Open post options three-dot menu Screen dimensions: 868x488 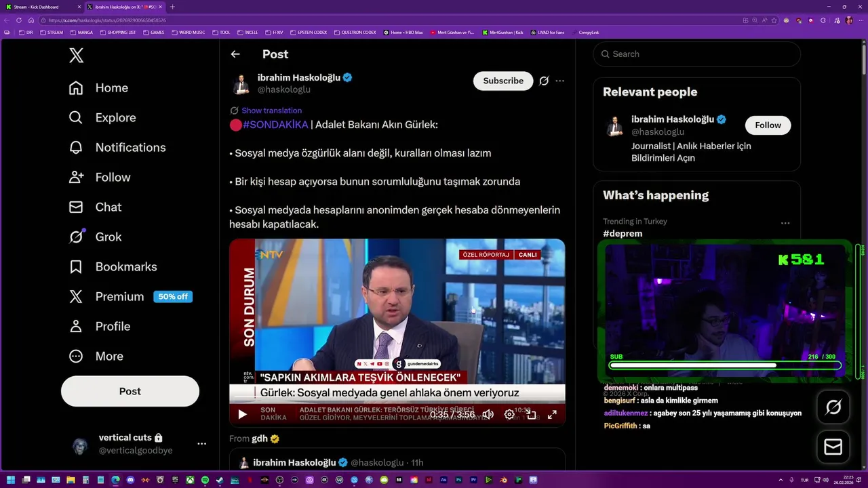pos(559,81)
